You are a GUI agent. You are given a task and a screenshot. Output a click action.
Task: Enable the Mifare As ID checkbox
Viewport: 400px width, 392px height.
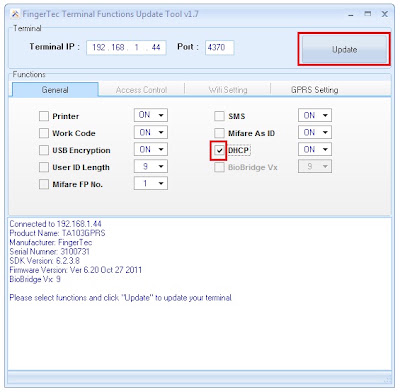pyautogui.click(x=219, y=133)
